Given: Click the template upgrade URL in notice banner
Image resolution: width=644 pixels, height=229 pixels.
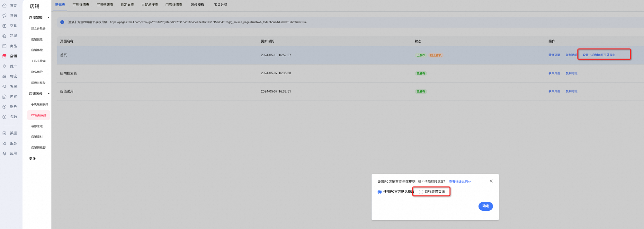Looking at the screenshot, I should click(208, 22).
